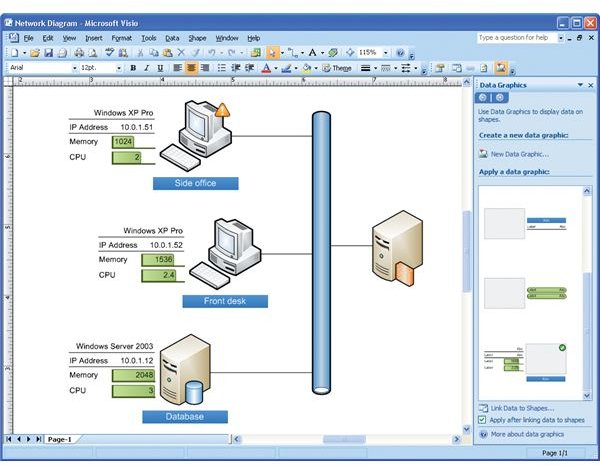Open the font color dropdown arrow
This screenshot has width=600, height=466.
click(276, 68)
